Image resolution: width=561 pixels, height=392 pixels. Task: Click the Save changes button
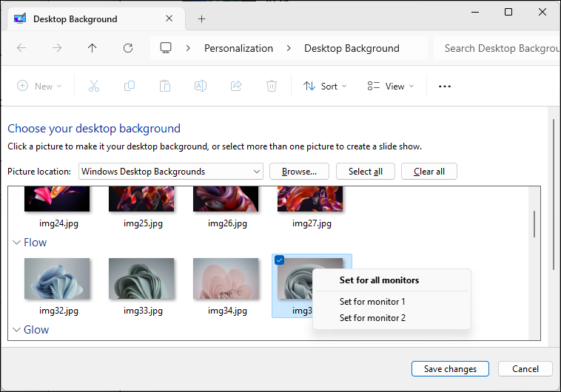[450, 369]
